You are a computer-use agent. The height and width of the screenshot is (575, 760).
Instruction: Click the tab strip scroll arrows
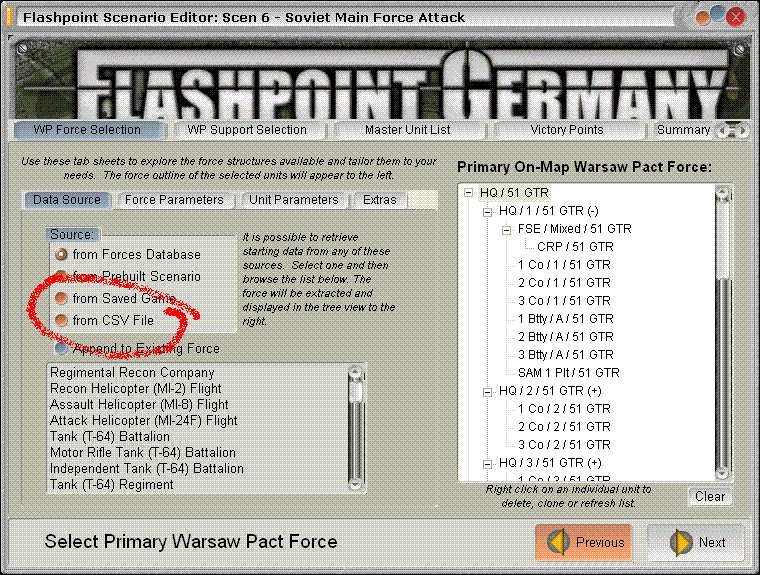(x=733, y=130)
